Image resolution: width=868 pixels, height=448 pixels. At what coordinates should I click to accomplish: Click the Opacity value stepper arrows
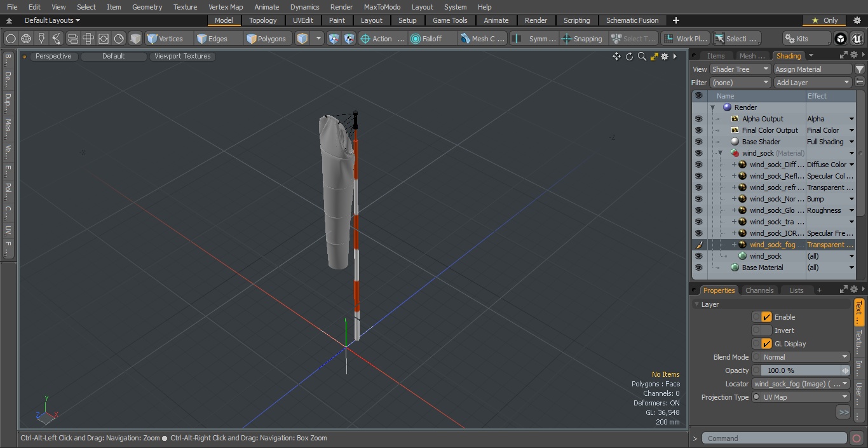click(846, 370)
